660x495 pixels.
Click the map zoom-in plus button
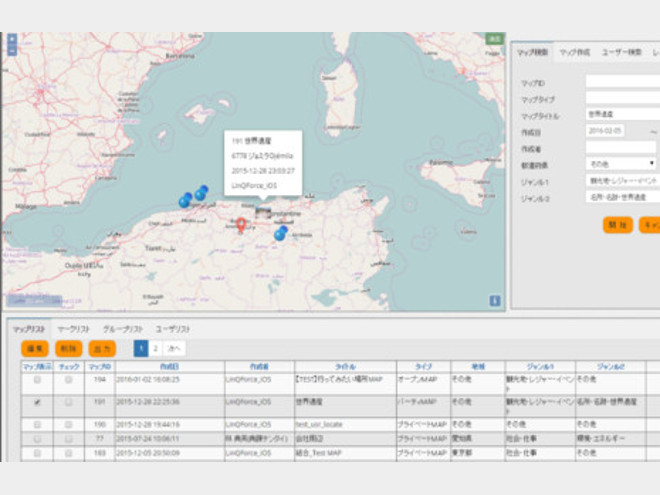click(11, 39)
